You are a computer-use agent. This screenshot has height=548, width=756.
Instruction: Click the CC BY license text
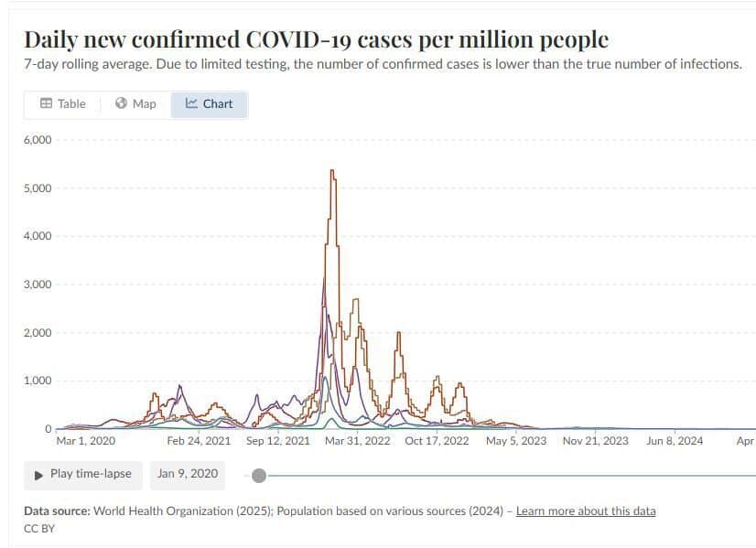pos(39,528)
